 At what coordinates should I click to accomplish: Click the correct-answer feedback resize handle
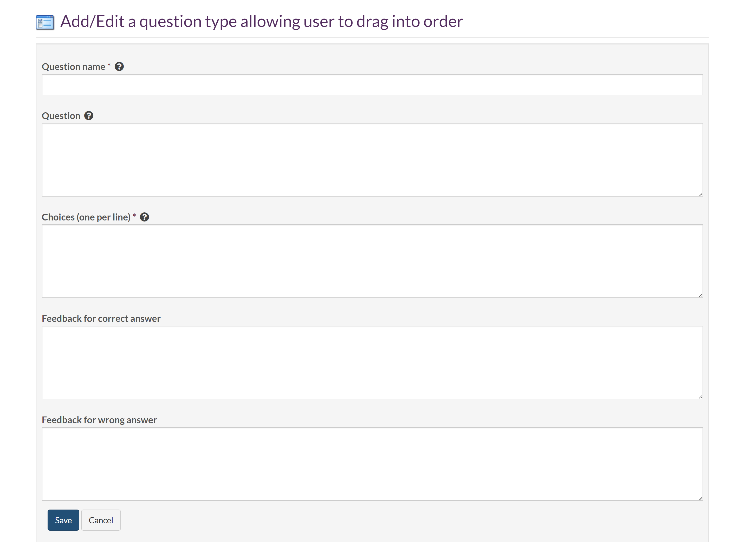[700, 397]
